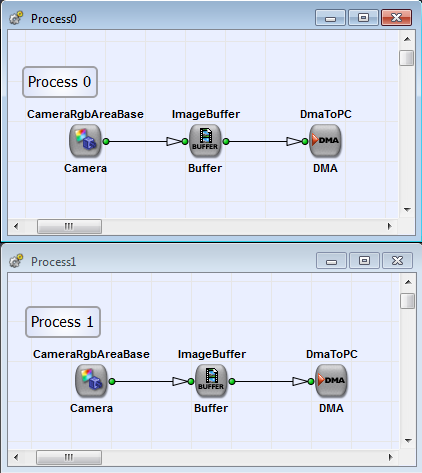The height and width of the screenshot is (473, 422).
Task: Select the Camera operator icon in Process1
Action: 91,381
